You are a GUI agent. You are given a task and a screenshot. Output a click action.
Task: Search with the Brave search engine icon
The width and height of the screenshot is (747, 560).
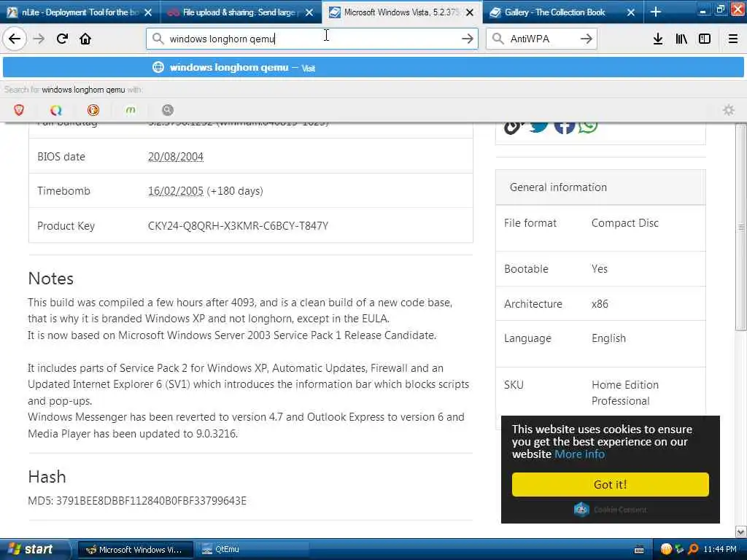[19, 111]
